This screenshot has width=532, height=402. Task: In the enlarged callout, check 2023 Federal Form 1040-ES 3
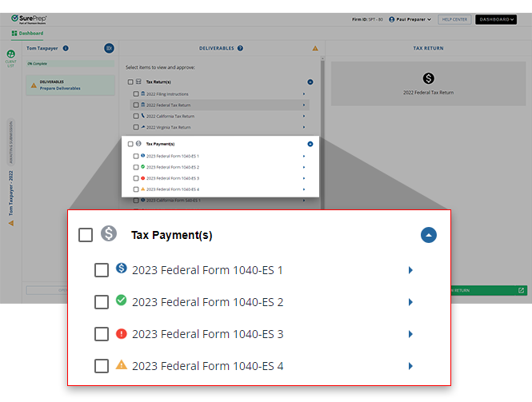click(102, 334)
